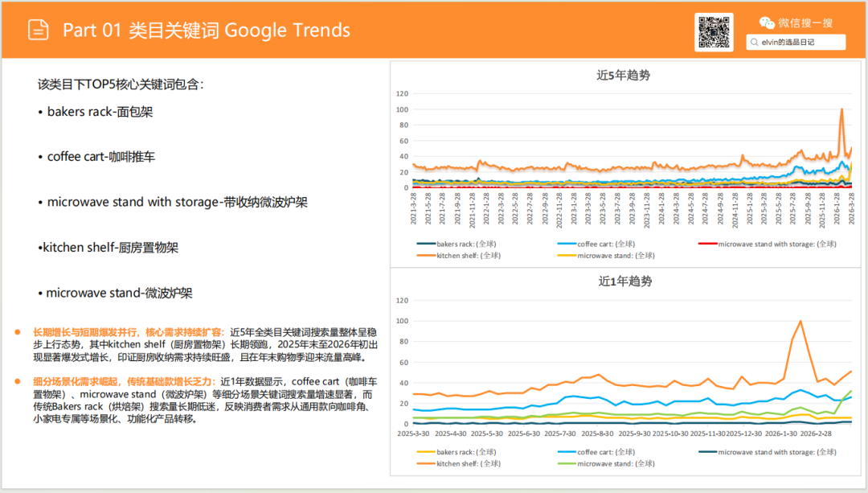This screenshot has height=493, width=868.
Task: Click the QR code image in the header
Action: (713, 32)
